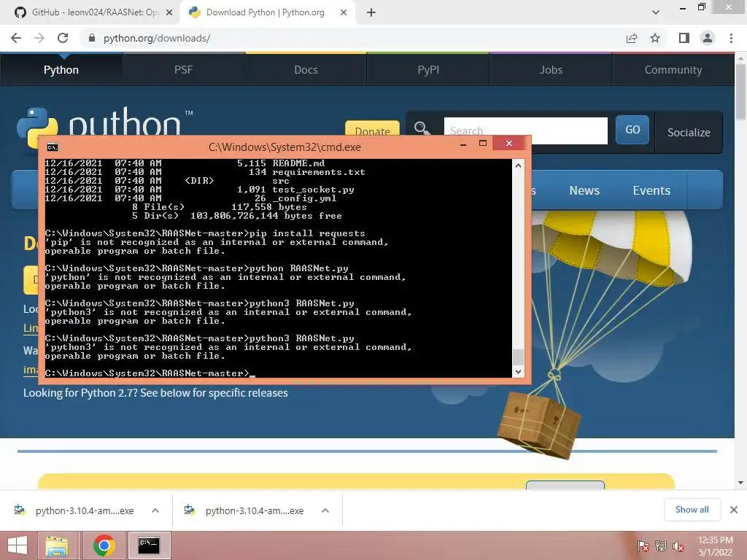Expand second python-3.10.4 download options chevron
Viewport: 747px width, 560px height.
point(325,510)
